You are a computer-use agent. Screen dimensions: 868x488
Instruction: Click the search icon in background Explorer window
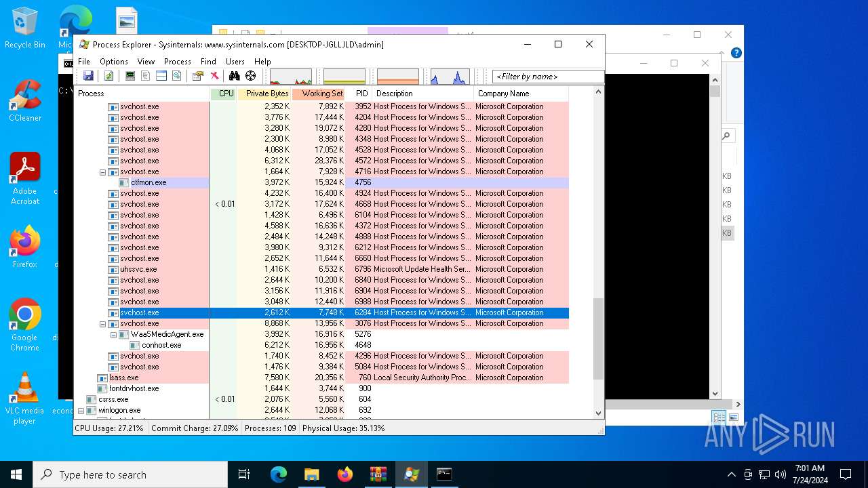[726, 136]
